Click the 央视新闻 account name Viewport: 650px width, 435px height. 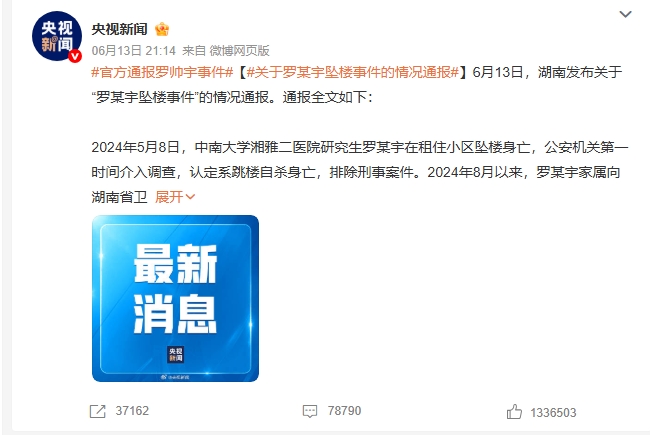119,29
